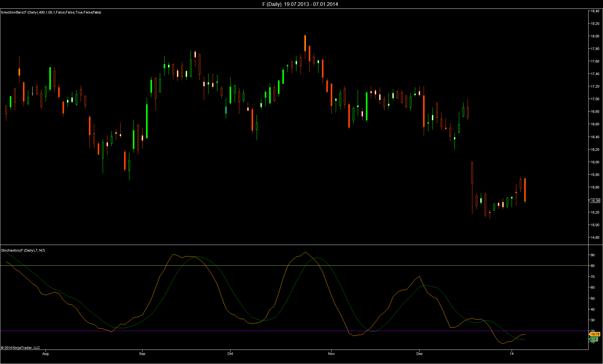The width and height of the screenshot is (603, 364).
Task: Click the Aug label on time axis
Action: click(46, 354)
